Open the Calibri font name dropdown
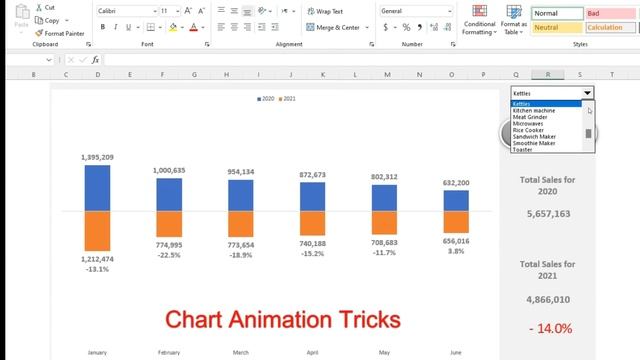This screenshot has height=360, width=640. pos(155,11)
